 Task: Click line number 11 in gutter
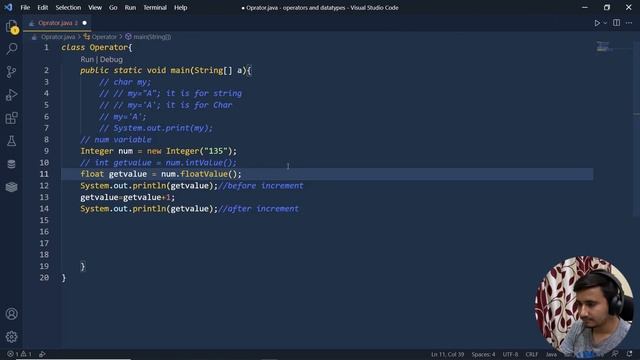[44, 174]
